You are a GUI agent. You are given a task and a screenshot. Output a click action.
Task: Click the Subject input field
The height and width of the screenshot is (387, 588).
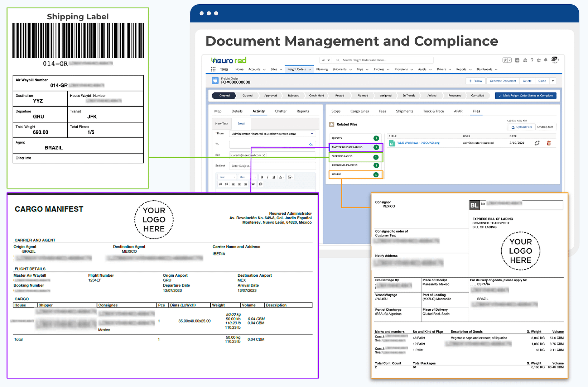coord(272,166)
